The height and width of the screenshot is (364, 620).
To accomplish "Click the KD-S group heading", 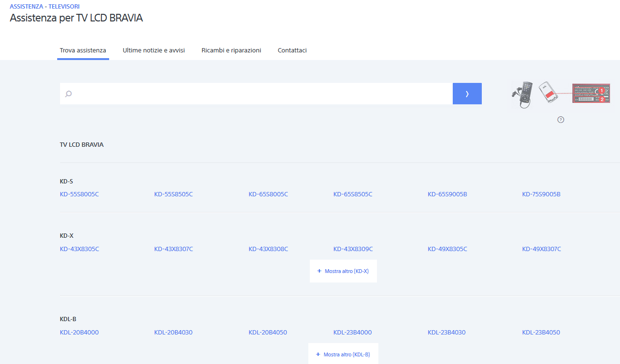I will point(66,182).
